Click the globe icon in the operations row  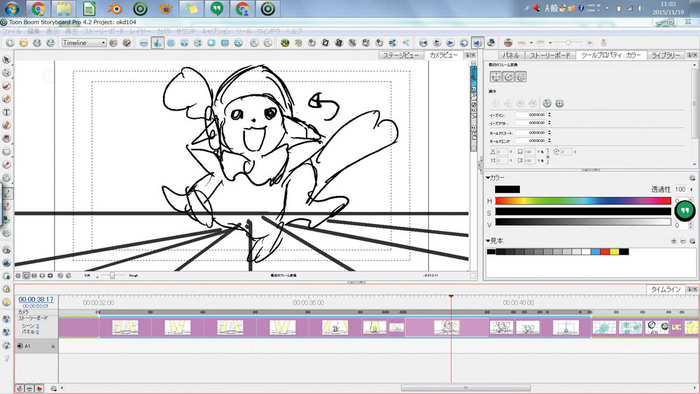click(x=547, y=103)
